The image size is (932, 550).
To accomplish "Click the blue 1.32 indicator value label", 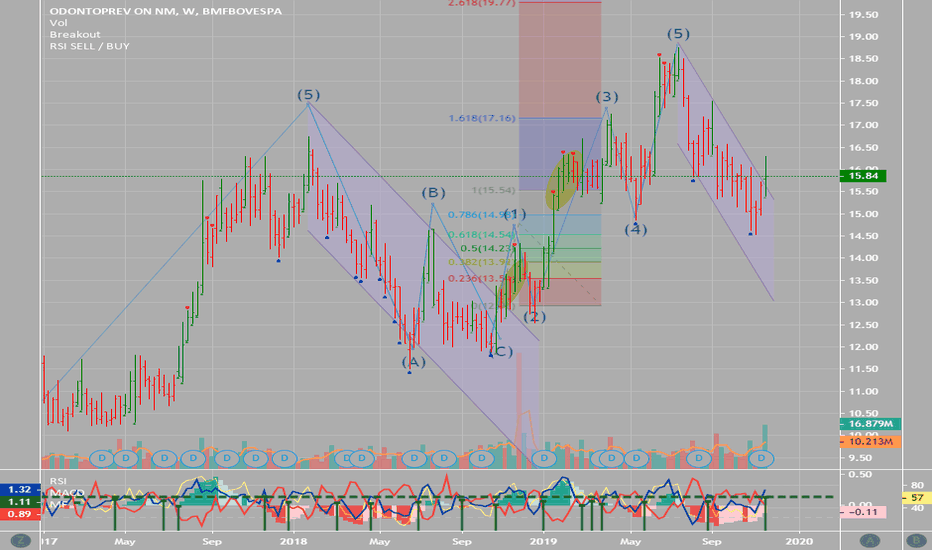I will [x=20, y=489].
